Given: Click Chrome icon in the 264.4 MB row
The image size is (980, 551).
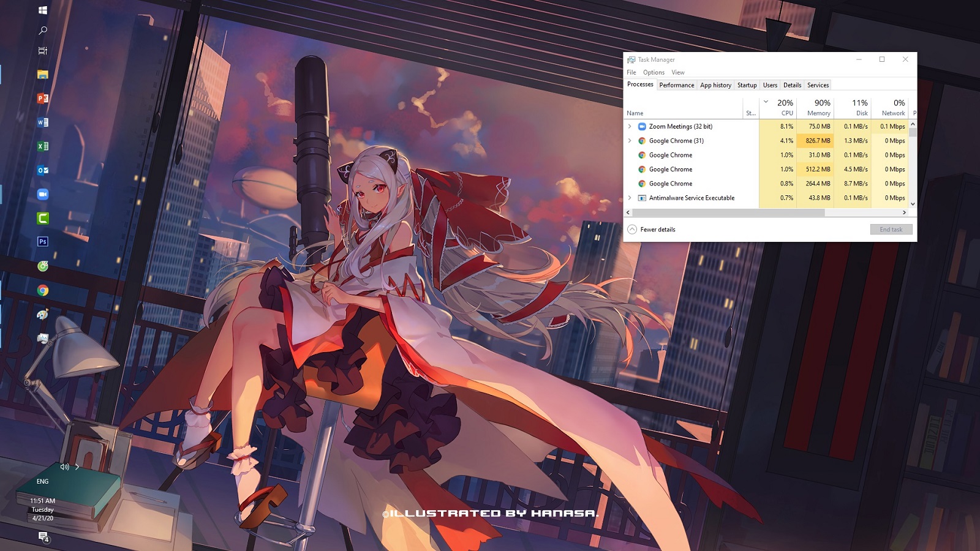Looking at the screenshot, I should tap(642, 184).
